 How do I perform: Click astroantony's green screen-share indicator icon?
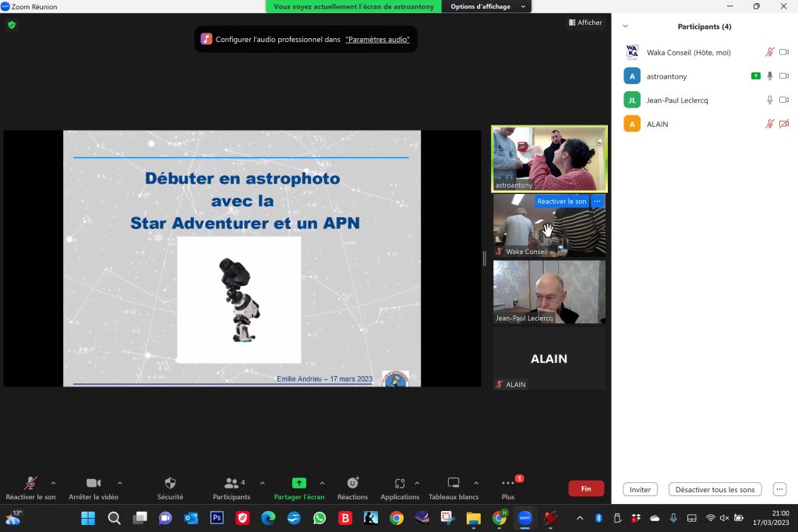(756, 76)
